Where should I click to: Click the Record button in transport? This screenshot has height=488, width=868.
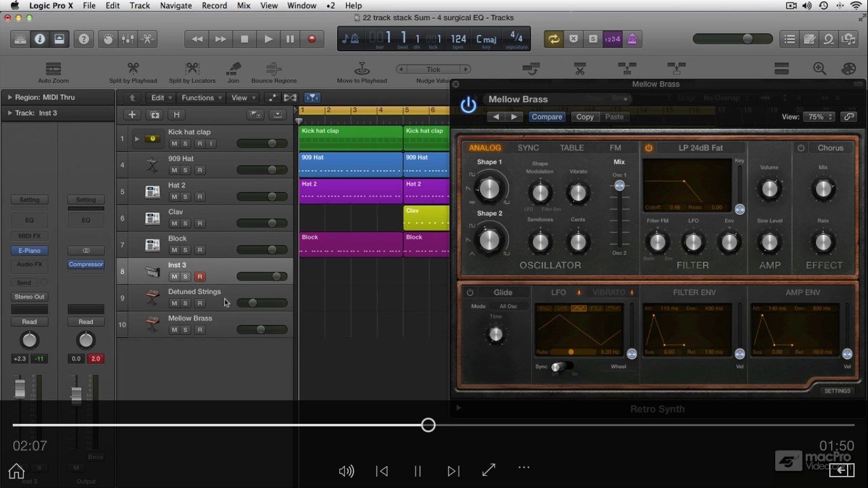311,39
